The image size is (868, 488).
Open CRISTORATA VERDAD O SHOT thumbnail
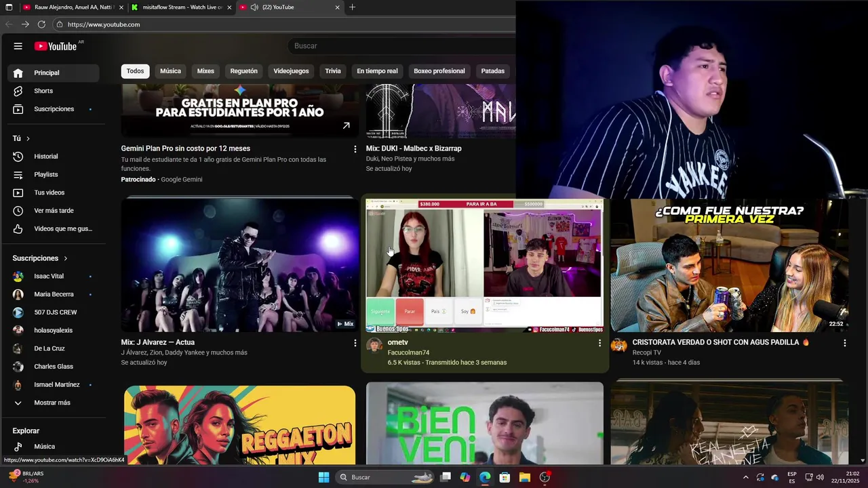tap(730, 264)
